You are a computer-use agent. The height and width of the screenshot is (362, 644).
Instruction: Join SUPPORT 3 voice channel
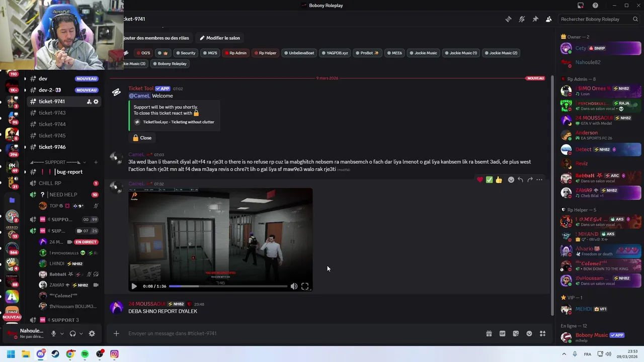(x=64, y=320)
